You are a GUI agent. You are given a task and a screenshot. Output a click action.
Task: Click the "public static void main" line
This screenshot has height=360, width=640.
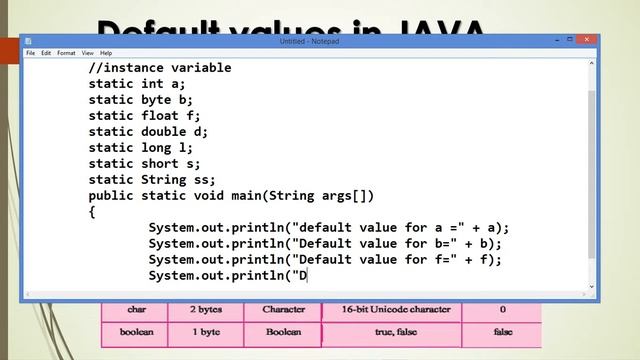(x=231, y=196)
